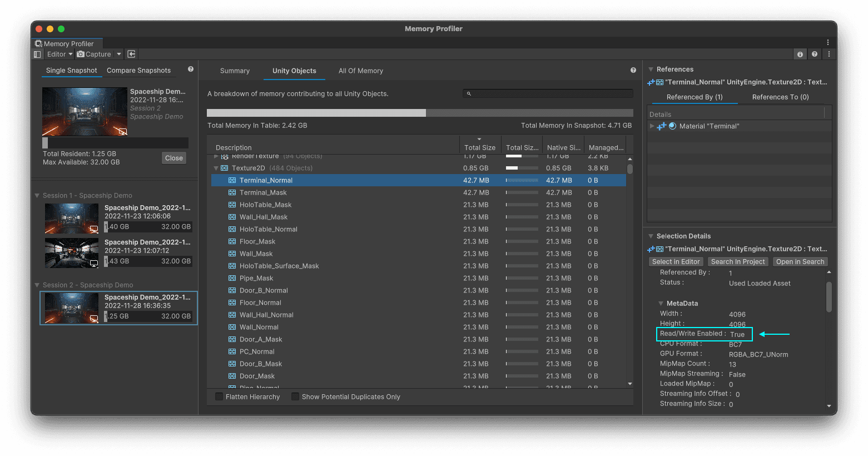Click texture icon in Selection Details header

pos(659,249)
